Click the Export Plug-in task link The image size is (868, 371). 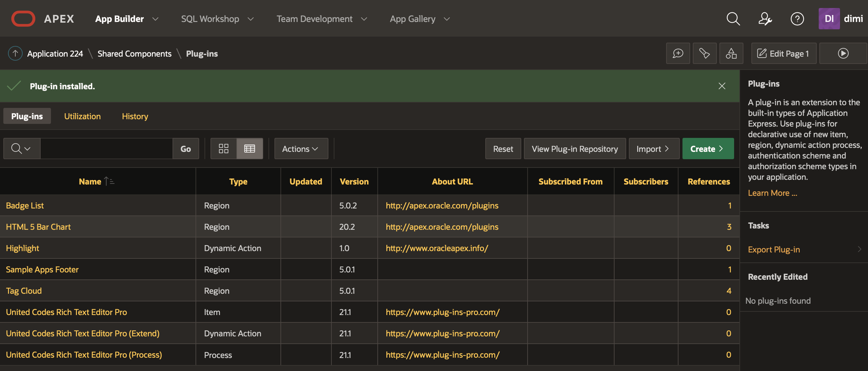[x=774, y=249]
